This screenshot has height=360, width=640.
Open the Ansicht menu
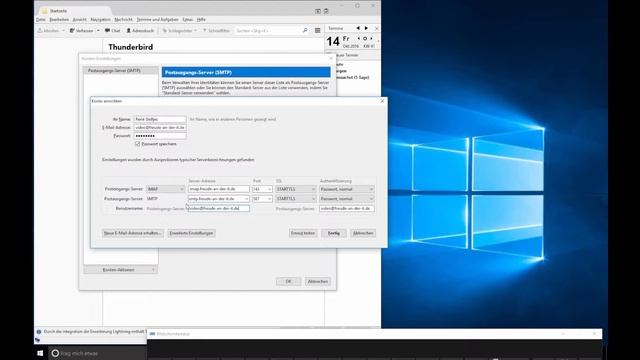(x=80, y=20)
